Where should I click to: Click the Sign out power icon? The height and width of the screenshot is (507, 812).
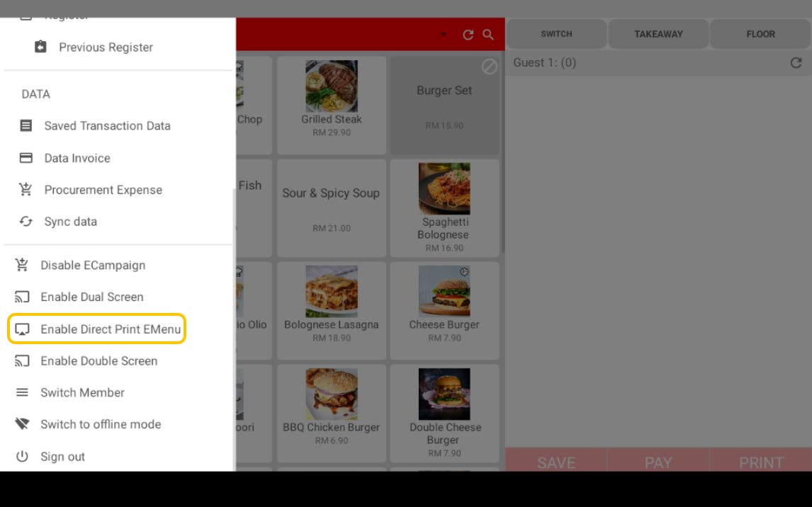pos(22,456)
